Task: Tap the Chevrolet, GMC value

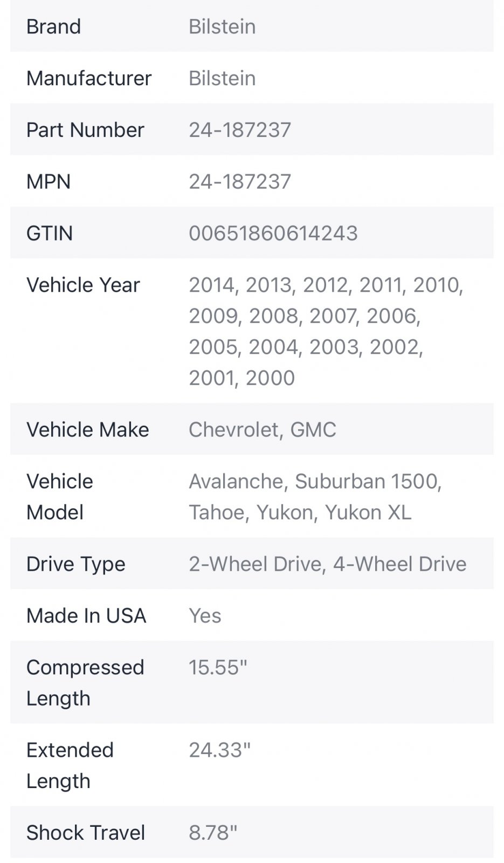Action: point(263,430)
